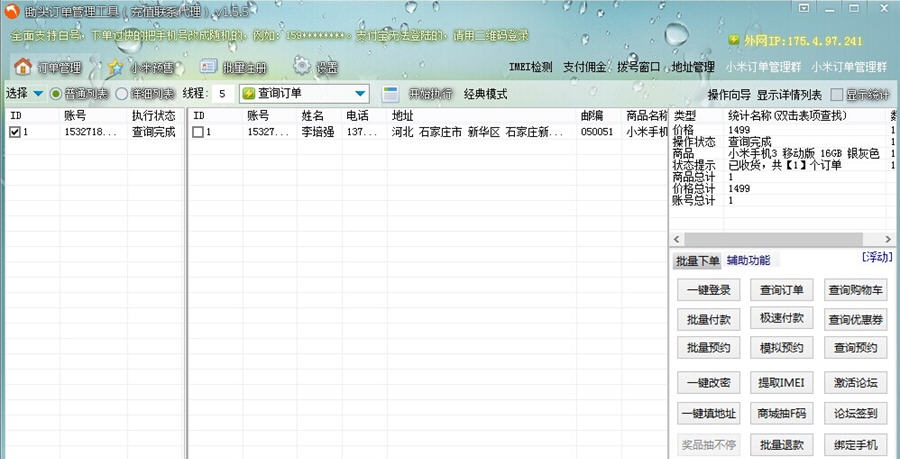Open the title bar dropdown menu button
This screenshot has height=459, width=900.
pyautogui.click(x=804, y=8)
